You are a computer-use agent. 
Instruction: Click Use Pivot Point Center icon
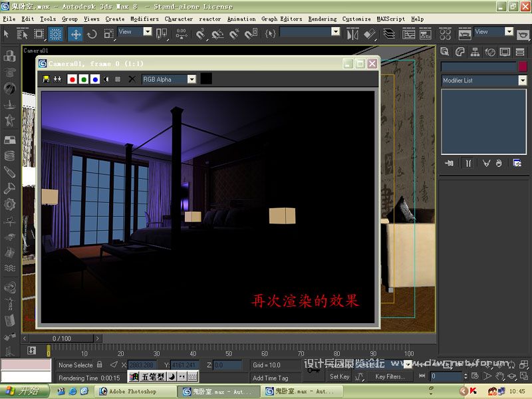[162, 34]
